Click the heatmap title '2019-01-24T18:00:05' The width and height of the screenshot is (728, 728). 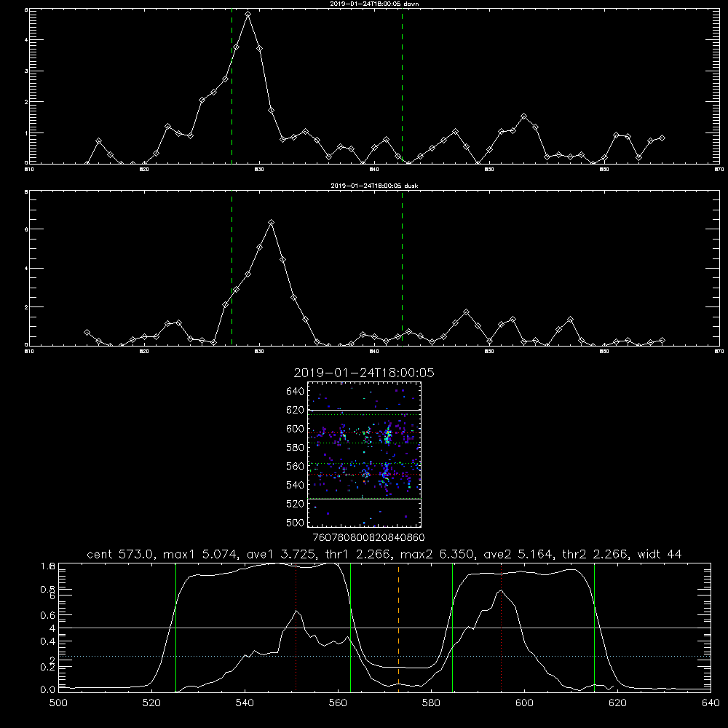364,373
